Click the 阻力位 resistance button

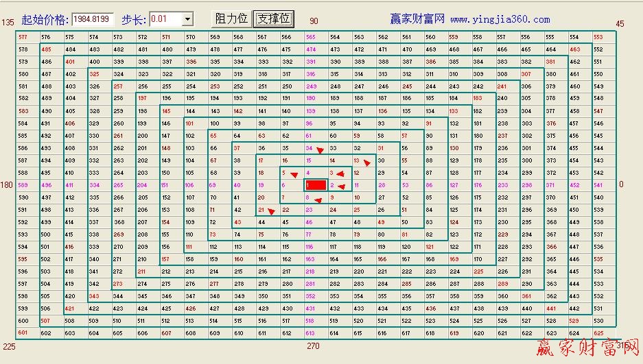[231, 19]
